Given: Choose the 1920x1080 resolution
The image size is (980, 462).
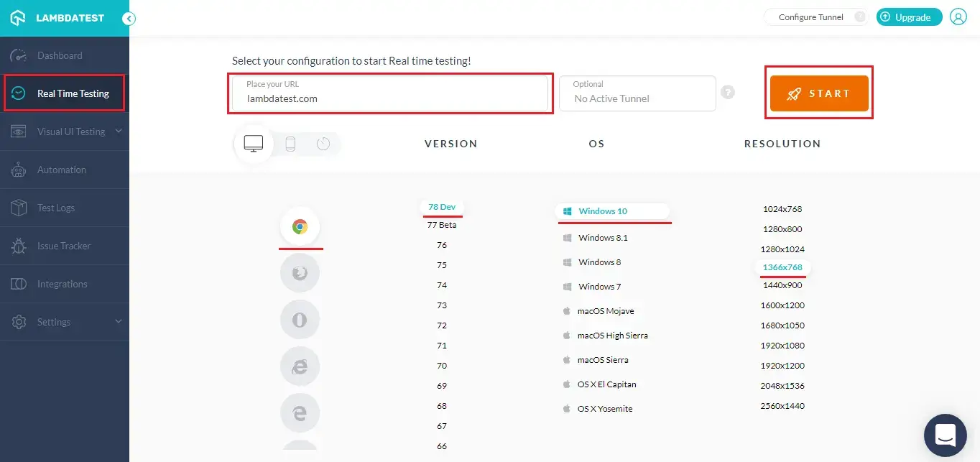Looking at the screenshot, I should pos(782,346).
